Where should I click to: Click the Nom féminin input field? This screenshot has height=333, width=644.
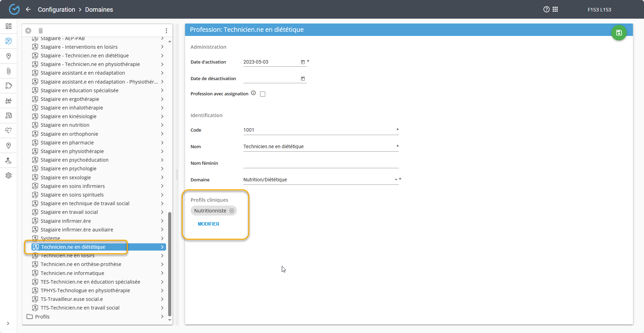[x=320, y=163]
